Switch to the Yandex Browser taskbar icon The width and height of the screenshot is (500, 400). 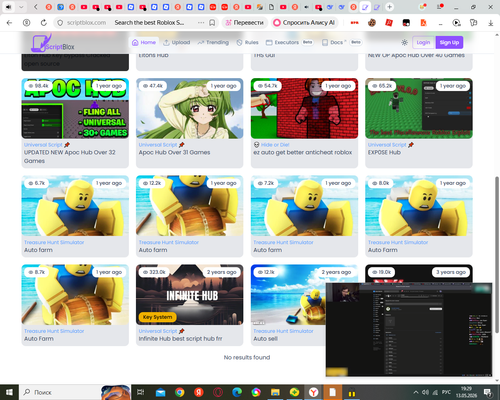pos(313,392)
